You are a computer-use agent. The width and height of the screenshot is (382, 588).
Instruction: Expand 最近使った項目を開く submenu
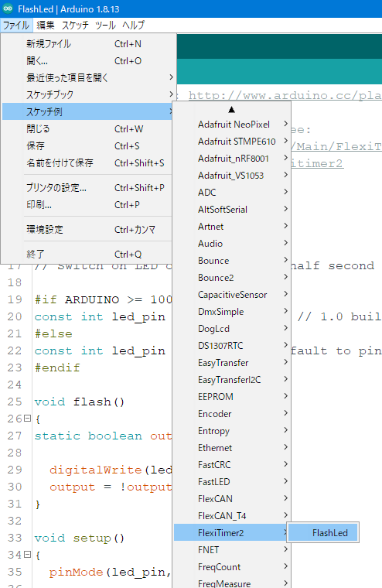tap(88, 77)
